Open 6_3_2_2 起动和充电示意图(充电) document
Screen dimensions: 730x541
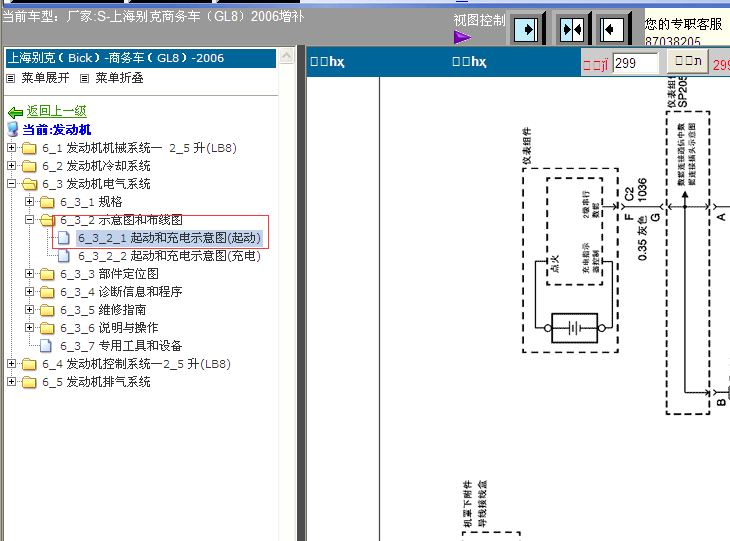[169, 256]
